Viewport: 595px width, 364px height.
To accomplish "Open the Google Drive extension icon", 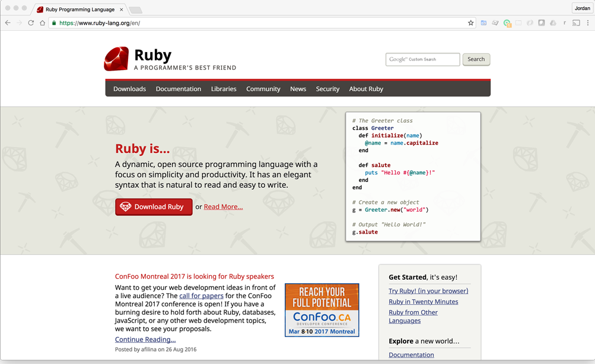I will tap(553, 23).
